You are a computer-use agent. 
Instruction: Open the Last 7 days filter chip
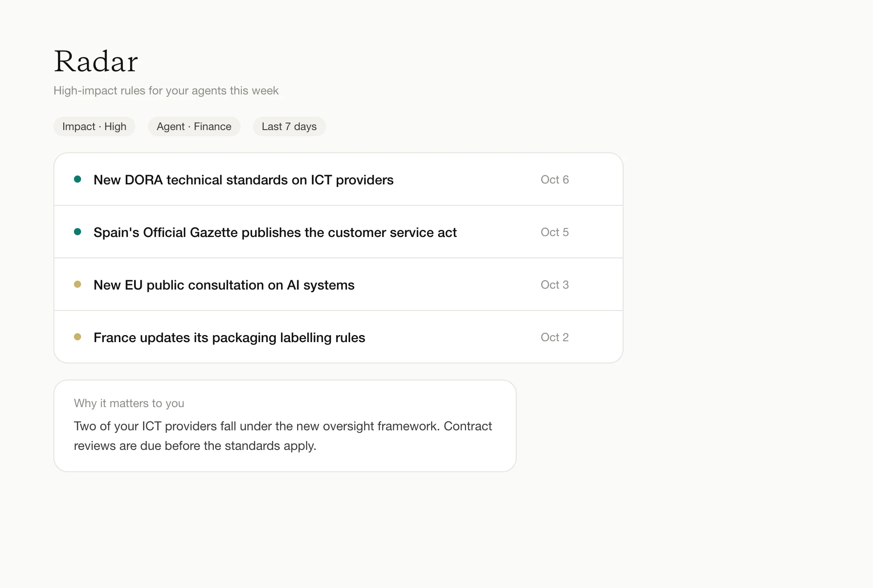(x=290, y=127)
